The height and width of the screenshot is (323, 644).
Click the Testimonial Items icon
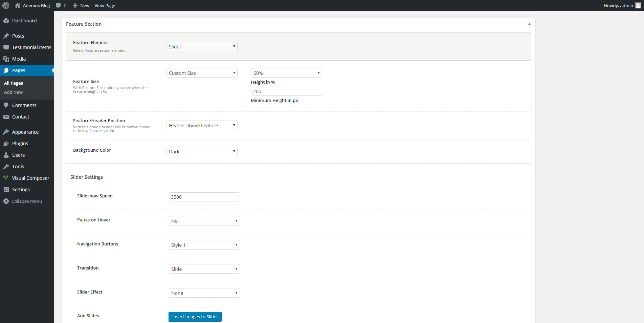point(6,47)
